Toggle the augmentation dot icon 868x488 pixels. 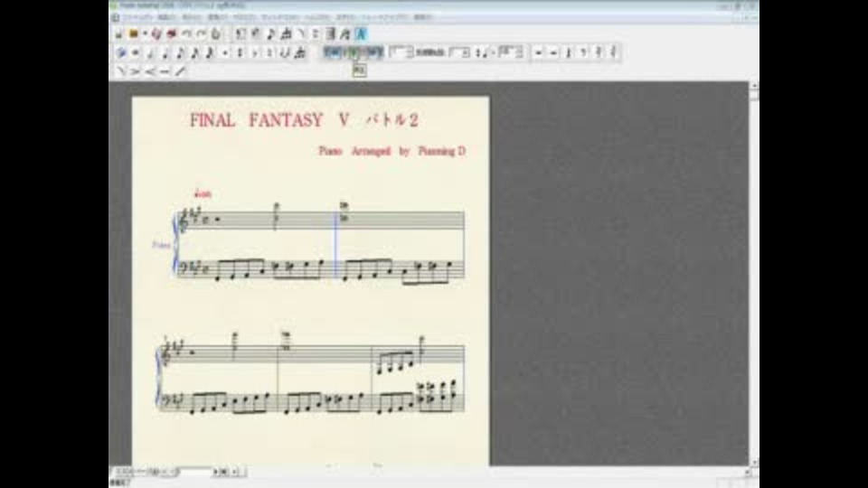coord(225,53)
